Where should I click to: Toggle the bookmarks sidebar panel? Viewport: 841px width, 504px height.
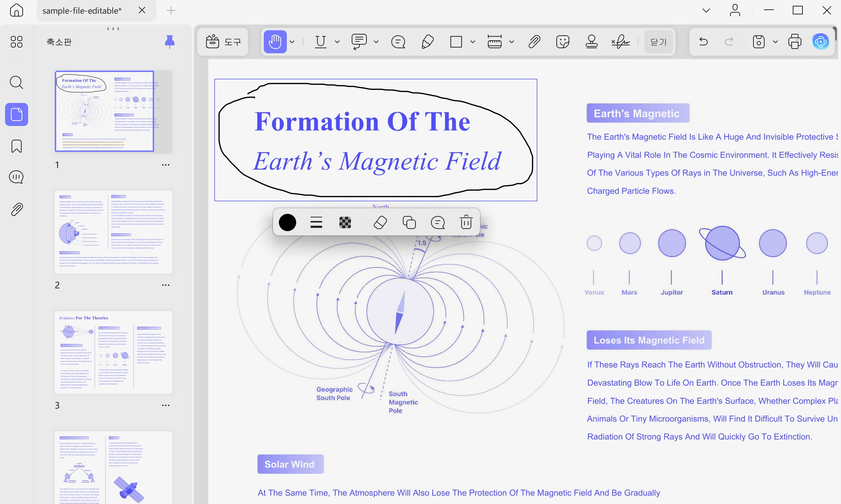pos(17,146)
